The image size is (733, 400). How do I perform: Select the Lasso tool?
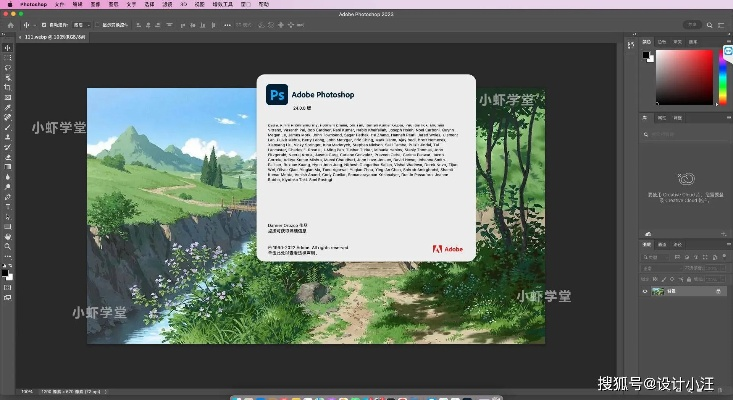[7, 67]
